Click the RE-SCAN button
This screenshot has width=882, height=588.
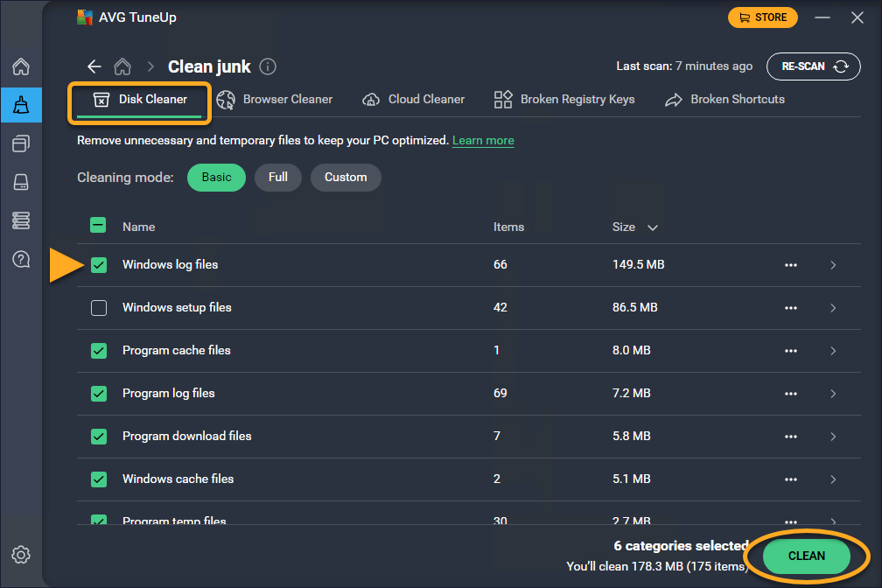click(x=814, y=66)
